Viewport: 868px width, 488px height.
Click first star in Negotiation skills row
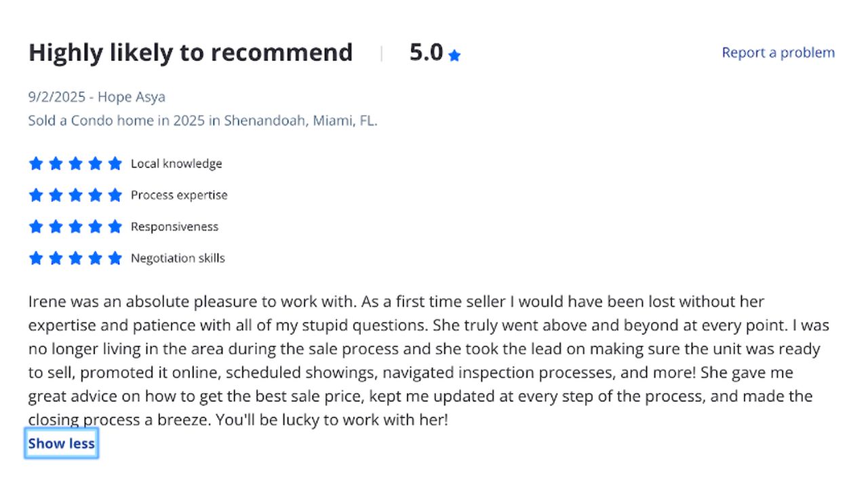pos(36,258)
